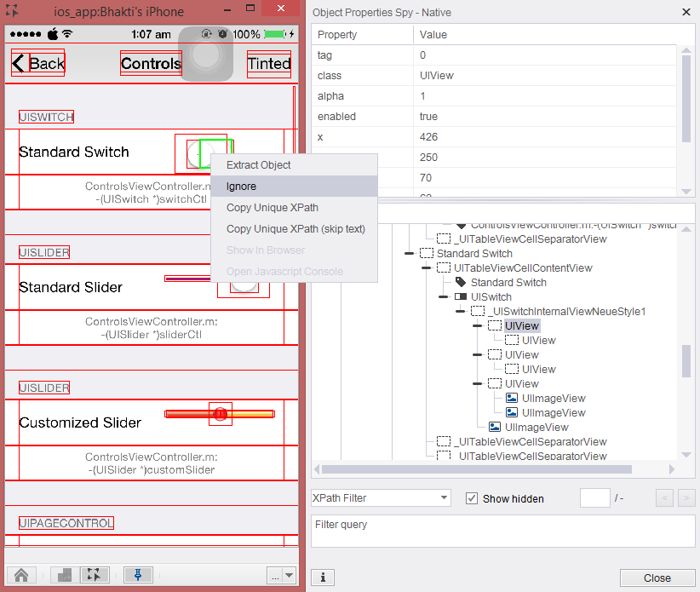Select Copy Unique XPath menu entry
The height and width of the screenshot is (592, 700).
tap(272, 208)
